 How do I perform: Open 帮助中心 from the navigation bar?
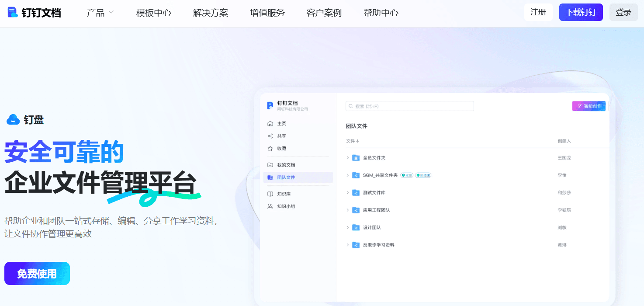(381, 13)
